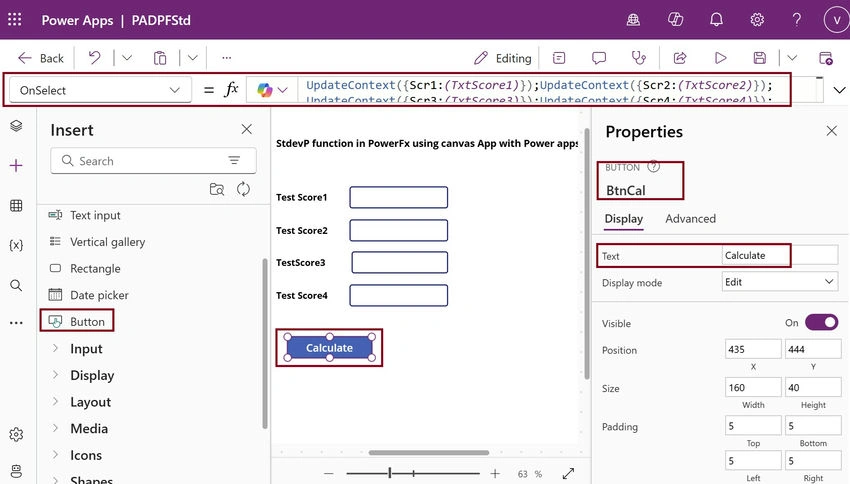The width and height of the screenshot is (850, 484).
Task: Close the Insert pane
Action: [x=247, y=129]
